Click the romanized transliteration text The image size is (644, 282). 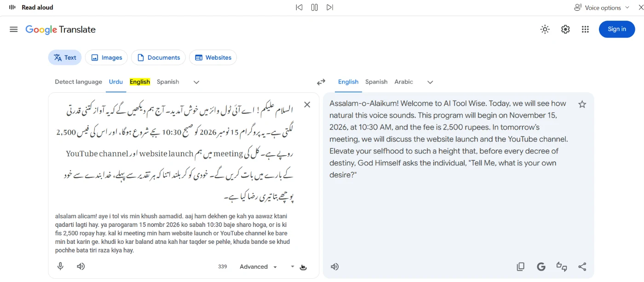pyautogui.click(x=172, y=233)
